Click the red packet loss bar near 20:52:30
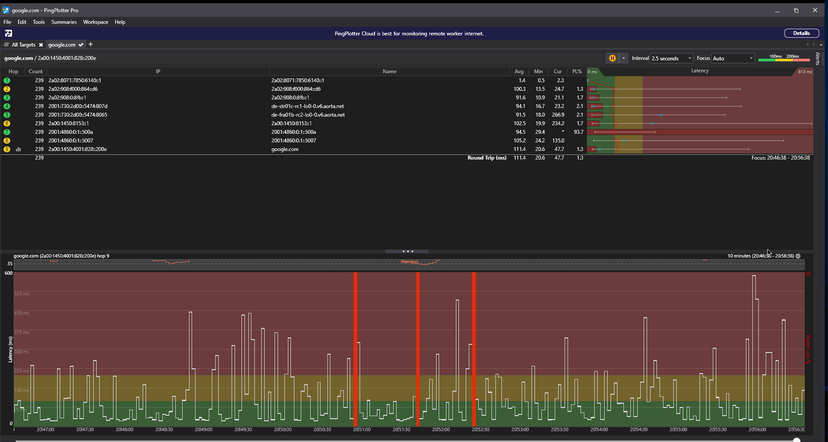828x442 pixels. (474, 349)
